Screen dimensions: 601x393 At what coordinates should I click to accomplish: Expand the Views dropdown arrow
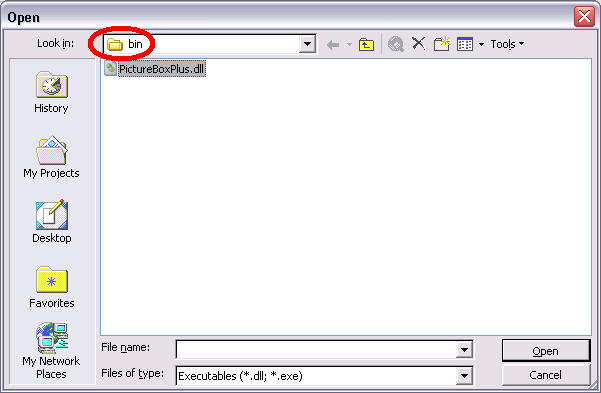(x=481, y=44)
